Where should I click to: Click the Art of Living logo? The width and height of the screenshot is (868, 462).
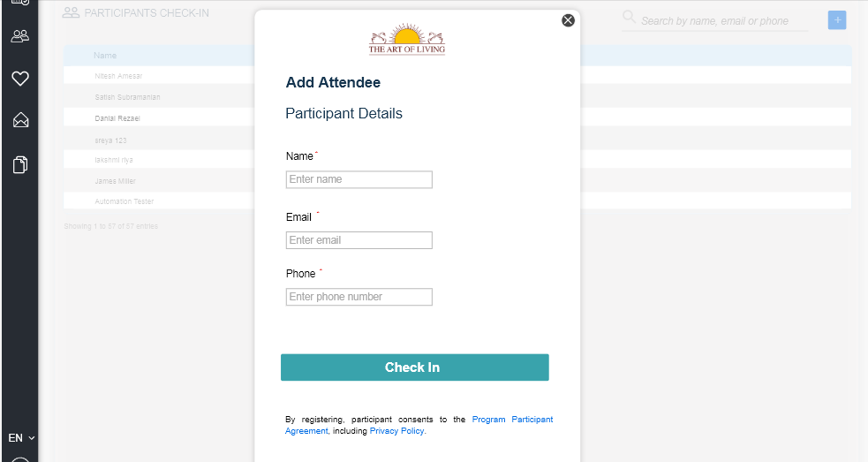pos(407,39)
